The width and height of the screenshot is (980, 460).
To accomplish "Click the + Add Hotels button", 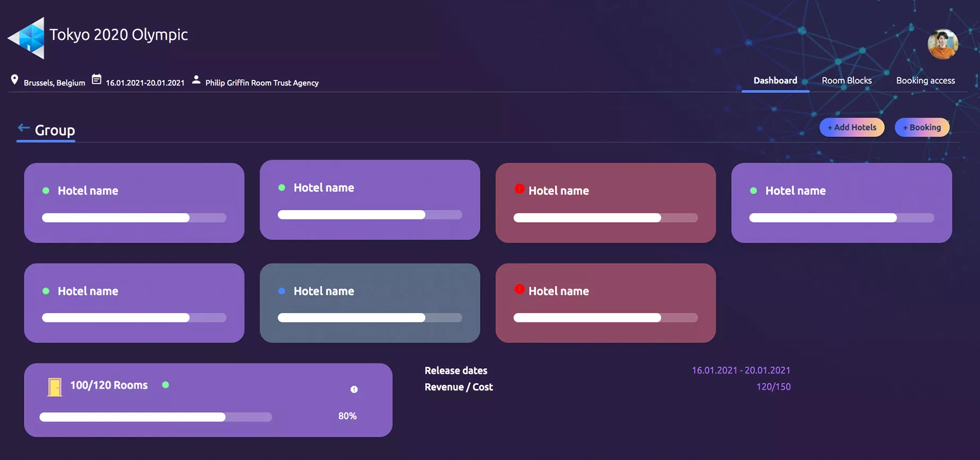I will point(851,127).
